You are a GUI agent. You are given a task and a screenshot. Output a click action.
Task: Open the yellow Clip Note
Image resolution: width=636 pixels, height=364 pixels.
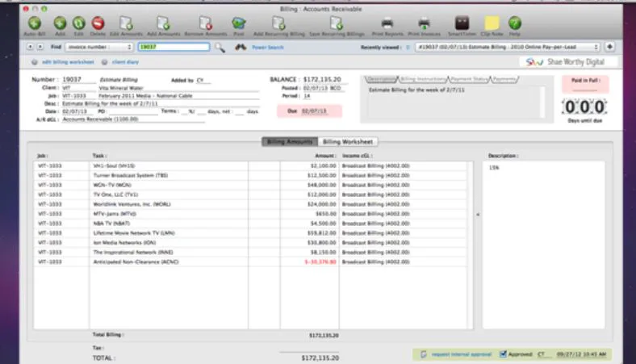tap(492, 23)
